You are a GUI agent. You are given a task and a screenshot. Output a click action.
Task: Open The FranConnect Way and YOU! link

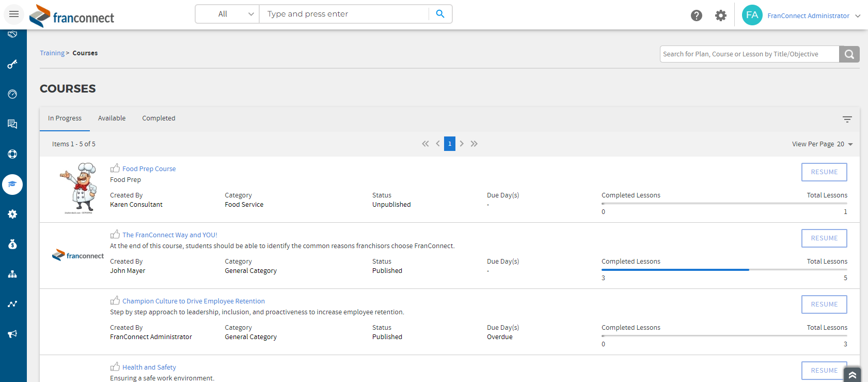pyautogui.click(x=170, y=235)
